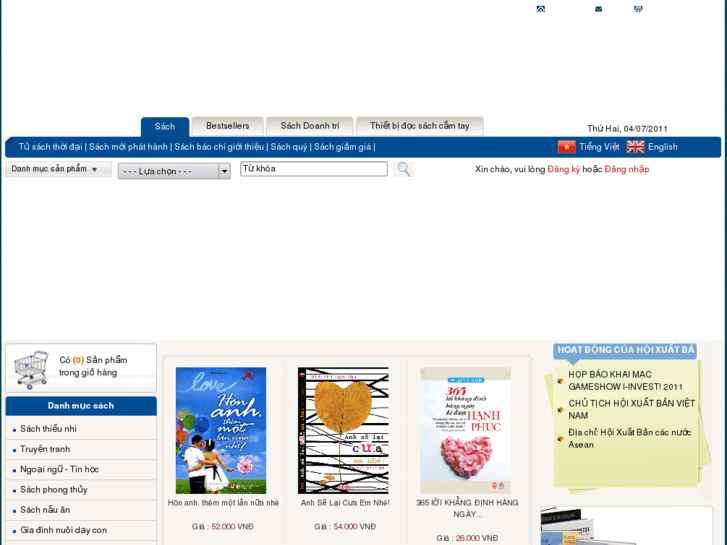Open title Anh Sẽ Lại Cưa Em Nhé!
The height and width of the screenshot is (545, 727).
coord(345,503)
